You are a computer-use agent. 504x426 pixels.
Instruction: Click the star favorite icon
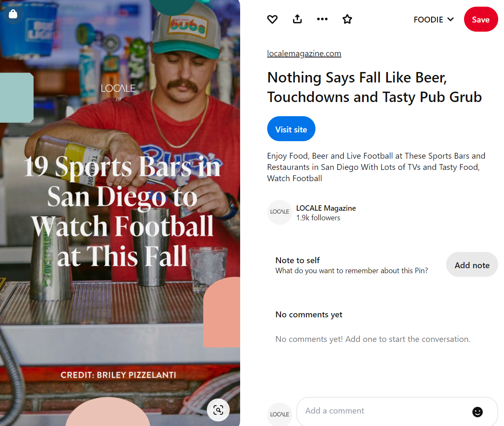347,19
